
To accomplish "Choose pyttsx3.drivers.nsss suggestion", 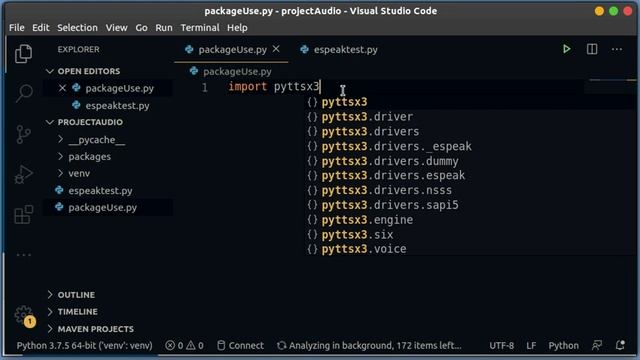I will pyautogui.click(x=471, y=190).
